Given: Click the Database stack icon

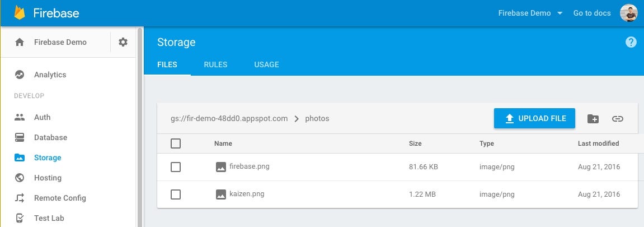Looking at the screenshot, I should (x=20, y=137).
